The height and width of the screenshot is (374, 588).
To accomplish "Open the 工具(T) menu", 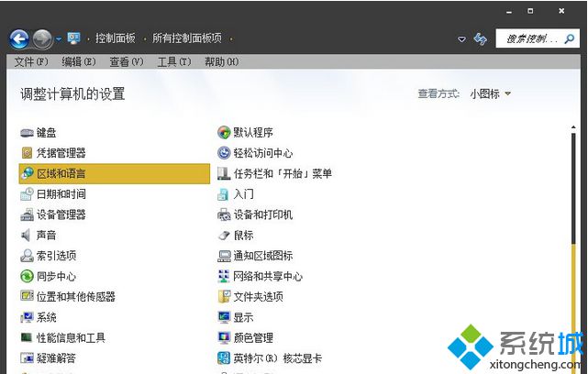I will 174,61.
